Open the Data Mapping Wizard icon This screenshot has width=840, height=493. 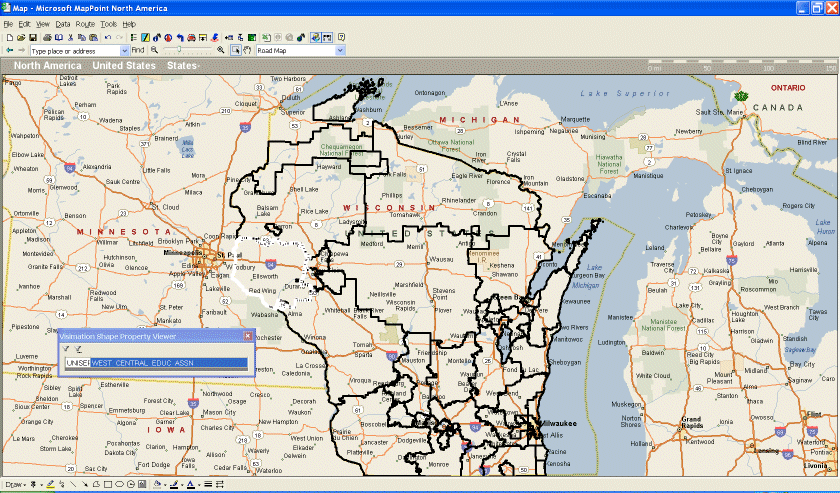(145, 38)
